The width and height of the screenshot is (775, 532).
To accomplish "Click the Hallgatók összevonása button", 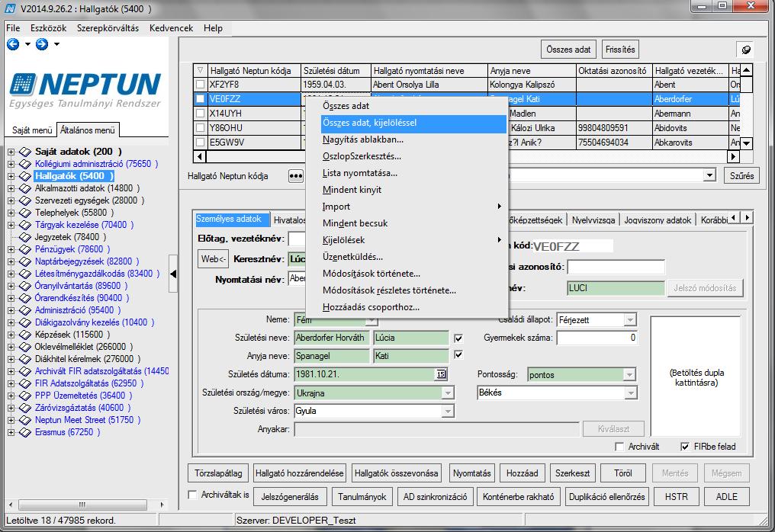I will (397, 473).
